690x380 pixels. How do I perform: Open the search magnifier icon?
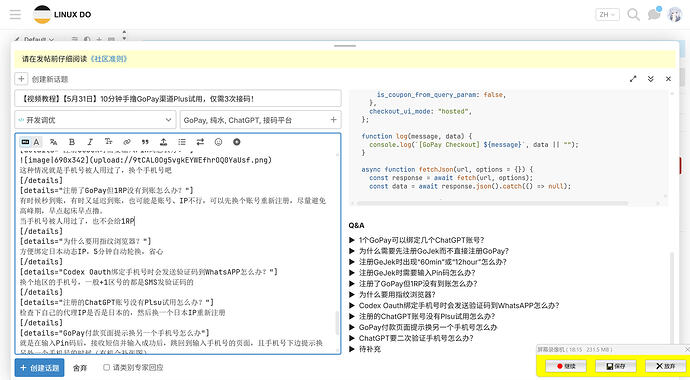click(633, 15)
